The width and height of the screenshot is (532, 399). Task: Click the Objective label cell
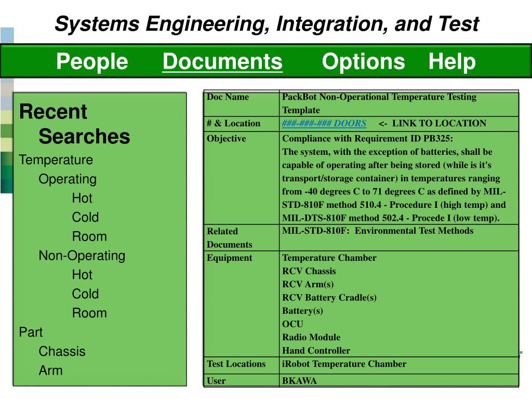[241, 178]
